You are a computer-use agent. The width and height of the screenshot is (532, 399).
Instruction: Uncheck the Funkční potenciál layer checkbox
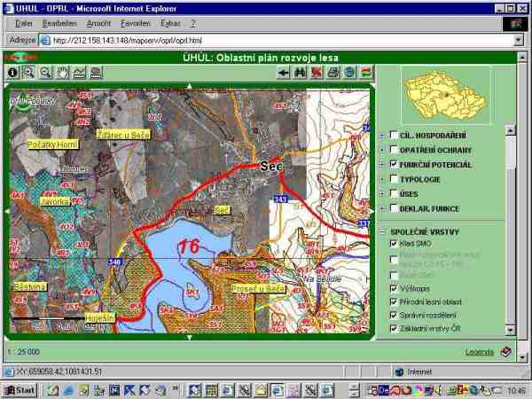pos(394,165)
